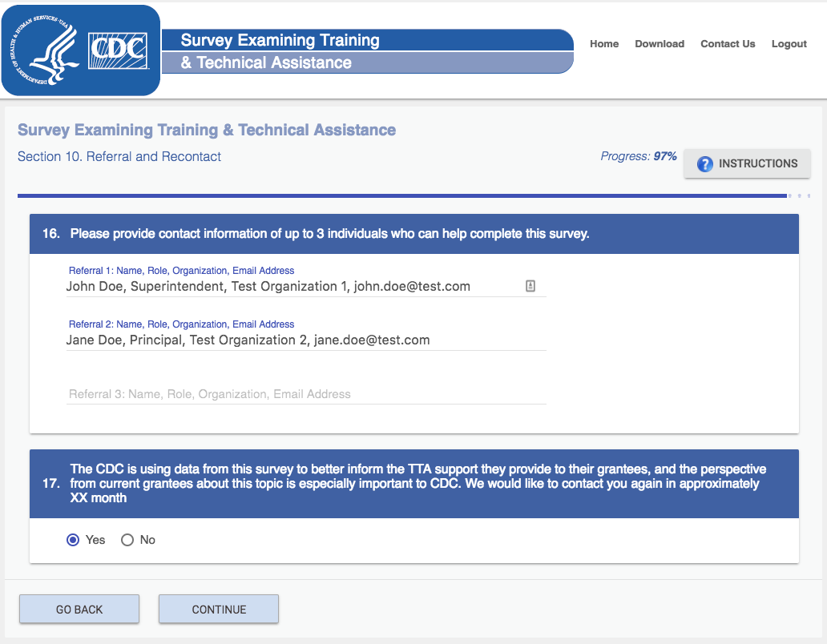The image size is (827, 644).
Task: Click the contact card icon in Referral 1
Action: pos(530,286)
